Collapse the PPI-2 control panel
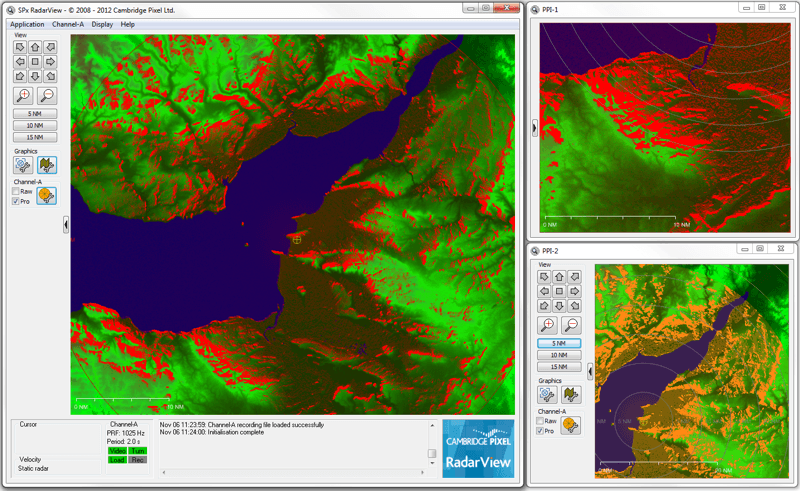 [590, 371]
